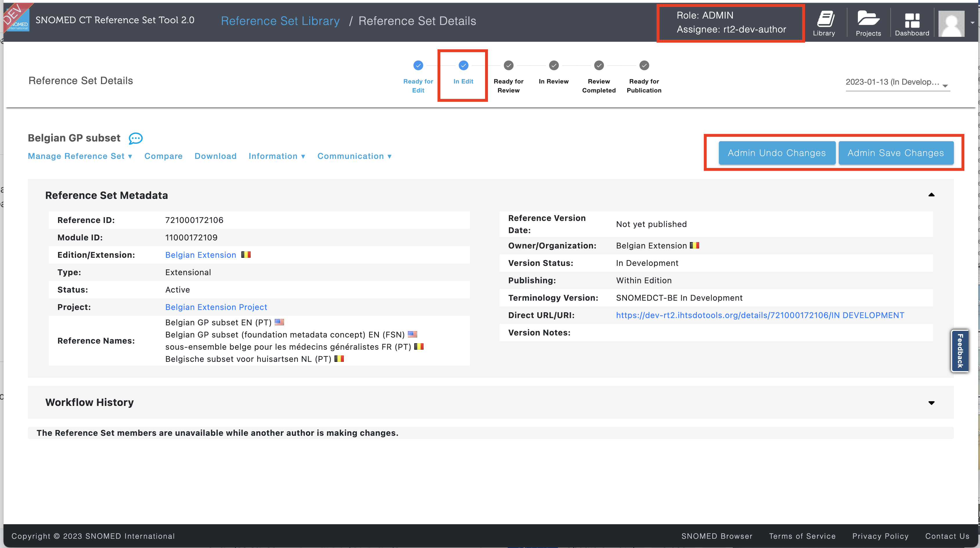Screen dimensions: 980x548
Task: Click the Review Completed step circle
Action: [599, 66]
